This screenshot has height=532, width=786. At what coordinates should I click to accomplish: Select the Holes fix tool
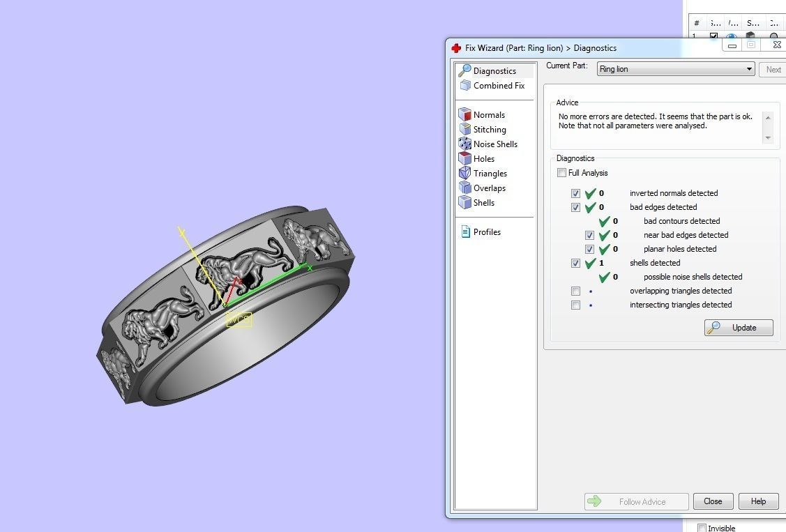[x=477, y=158]
